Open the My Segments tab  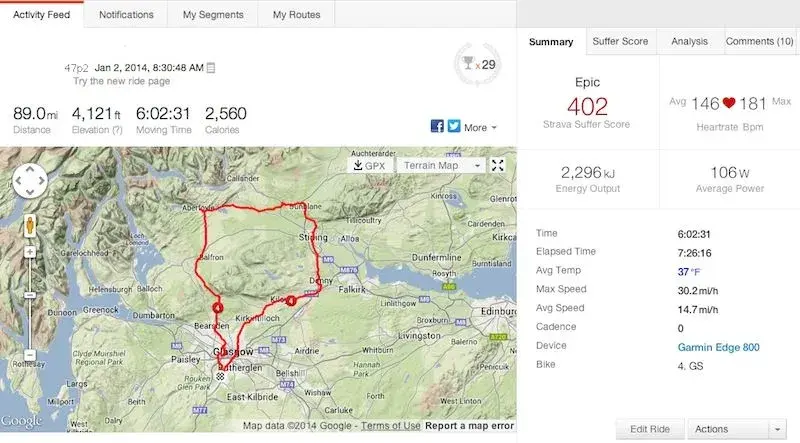pyautogui.click(x=213, y=15)
